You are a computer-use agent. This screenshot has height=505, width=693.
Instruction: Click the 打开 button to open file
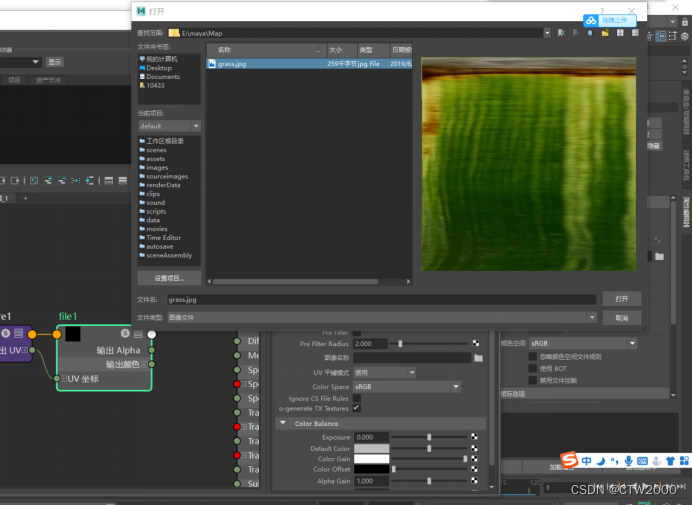pos(622,299)
